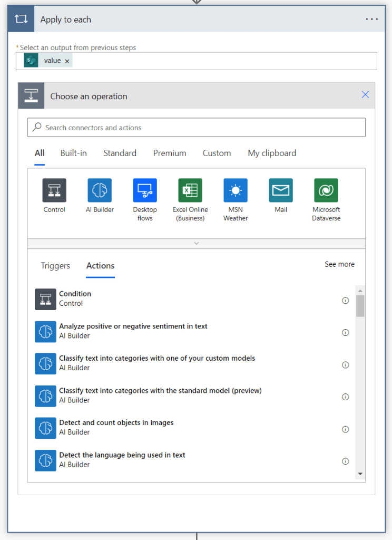Viewport: 392px width, 540px height.
Task: Select the Desktop flows connector icon
Action: (x=145, y=190)
